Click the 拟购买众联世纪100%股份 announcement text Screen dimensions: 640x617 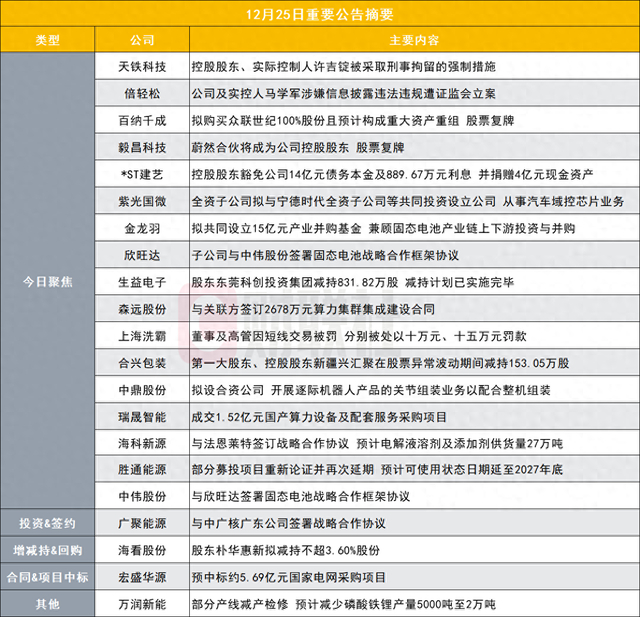[x=353, y=120]
